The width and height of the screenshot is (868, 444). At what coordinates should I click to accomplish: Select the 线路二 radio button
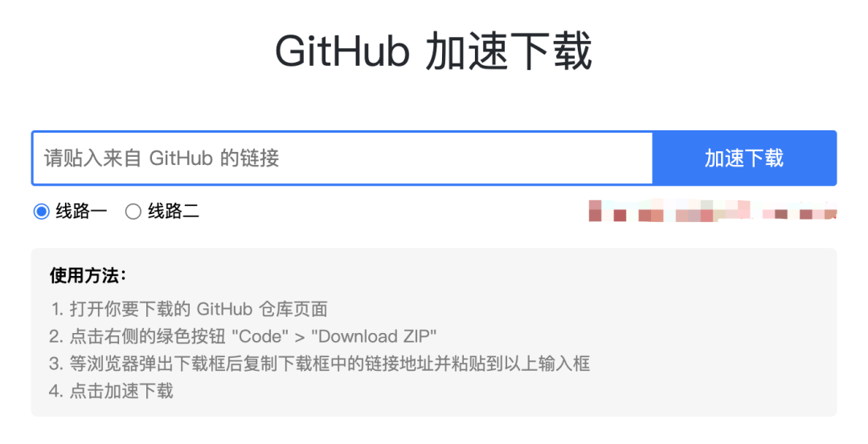(133, 212)
